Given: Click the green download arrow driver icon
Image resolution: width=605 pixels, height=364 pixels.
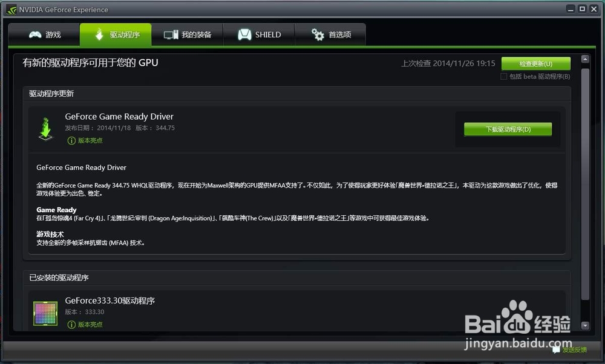Looking at the screenshot, I should tap(45, 129).
